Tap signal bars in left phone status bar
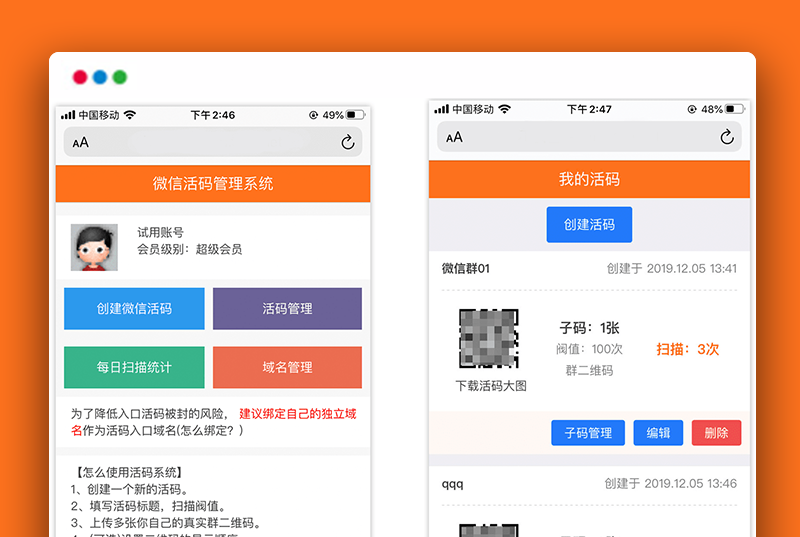 [x=68, y=115]
